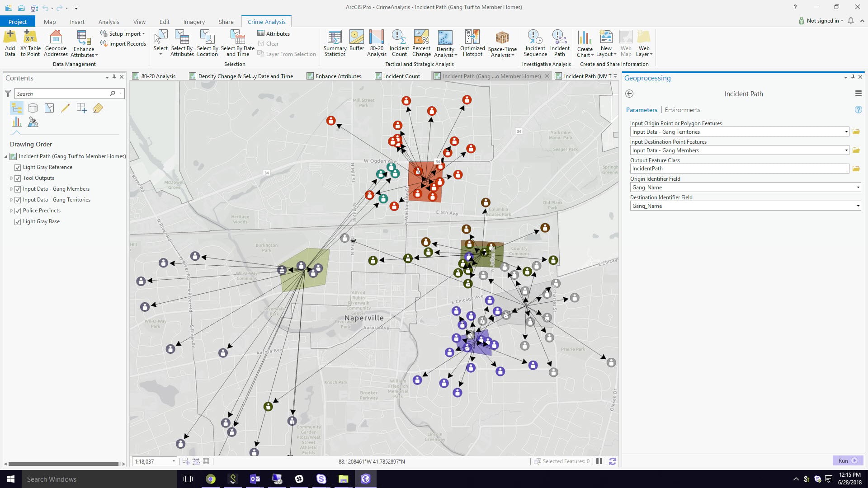This screenshot has width=868, height=488.
Task: Open Origin Identifier Field dropdown
Action: coord(858,187)
